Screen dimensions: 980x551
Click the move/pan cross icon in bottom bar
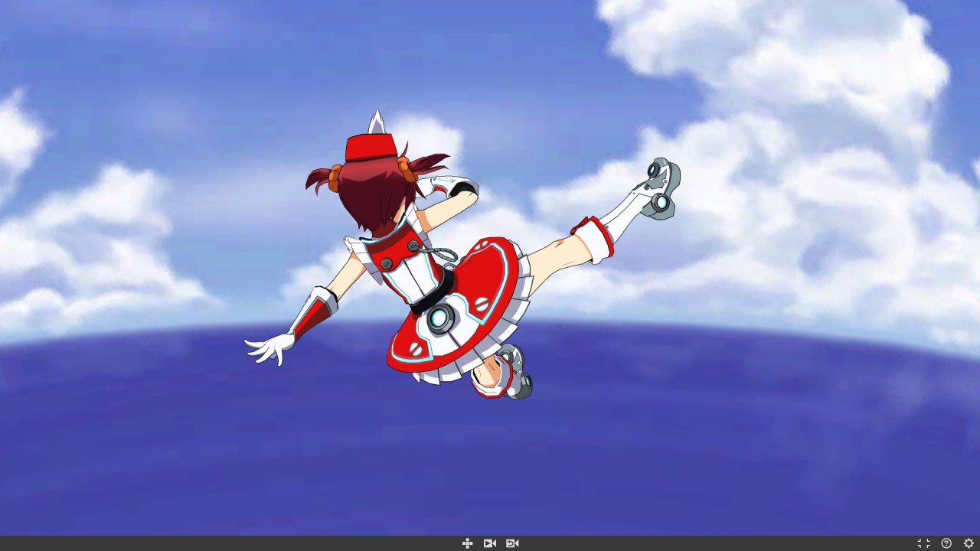click(467, 543)
